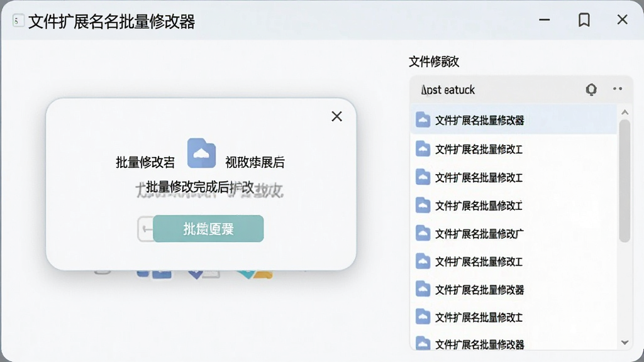Close the main application window
Viewport: 644px width, 362px height.
click(x=622, y=19)
